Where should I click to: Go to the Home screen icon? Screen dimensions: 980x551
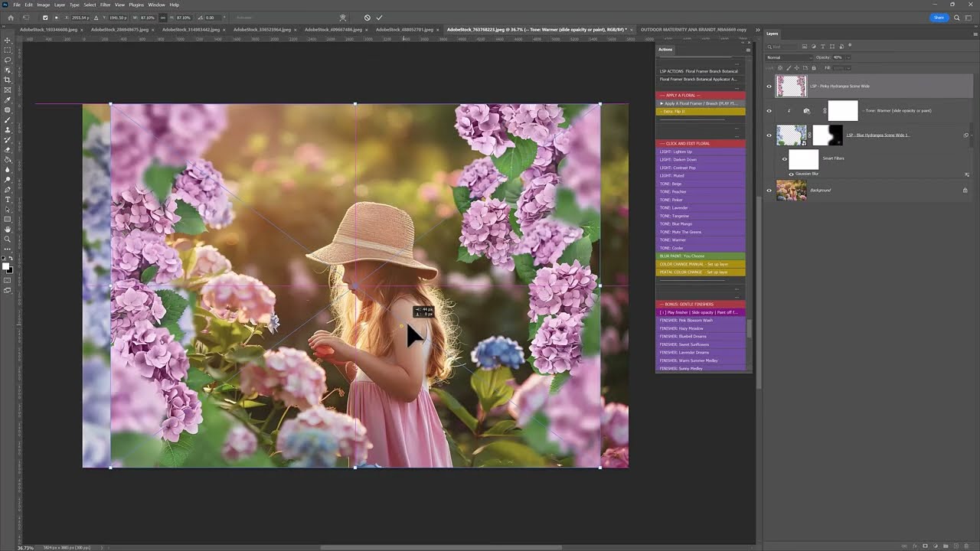coord(10,18)
